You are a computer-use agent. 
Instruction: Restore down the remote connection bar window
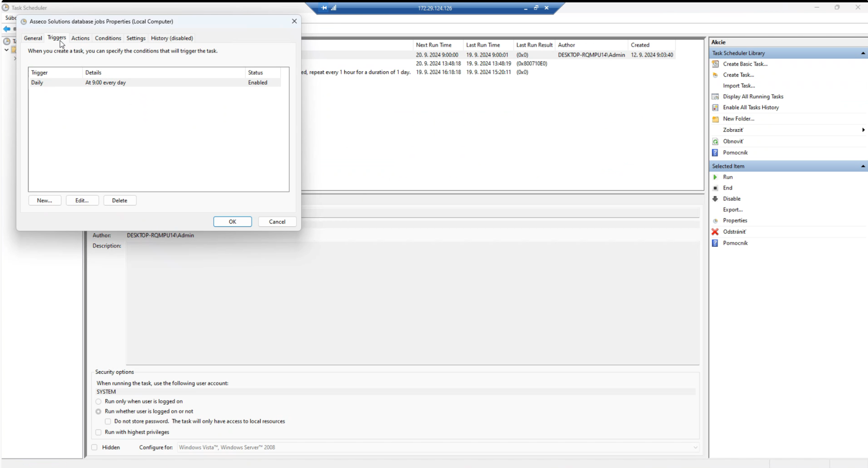pyautogui.click(x=536, y=8)
